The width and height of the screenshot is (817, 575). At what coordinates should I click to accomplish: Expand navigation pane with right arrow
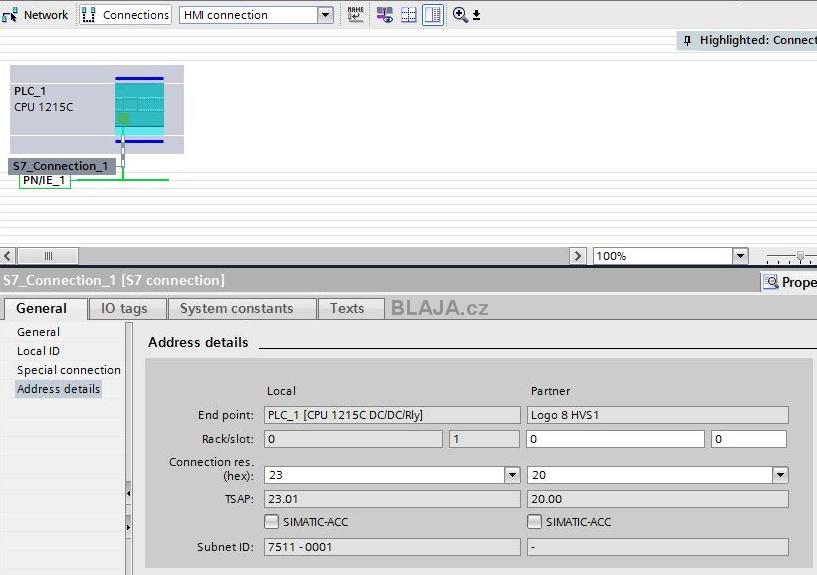coord(129,528)
